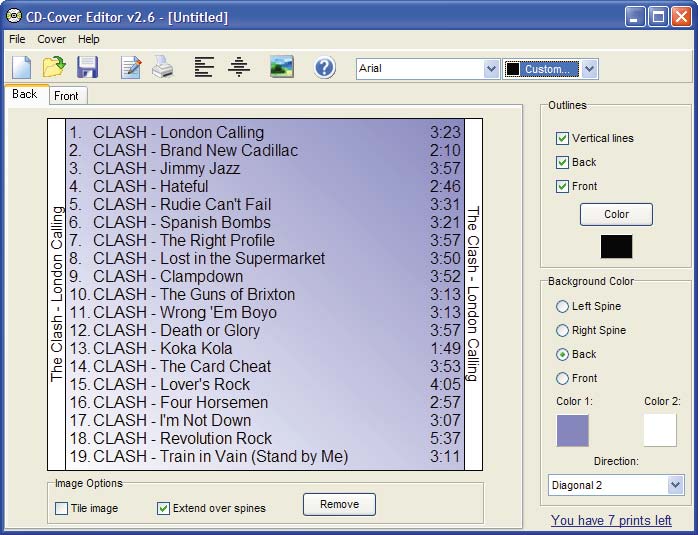Click the Remove image button
The width and height of the screenshot is (698, 535).
pos(339,504)
